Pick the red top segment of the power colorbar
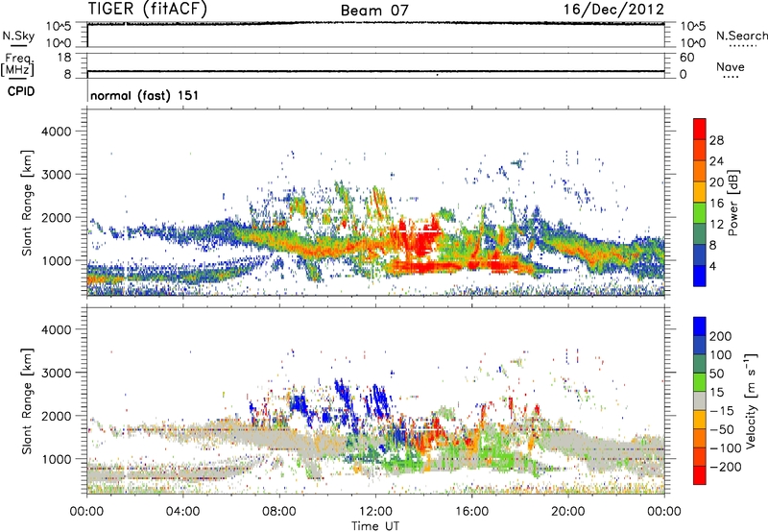 click(x=700, y=129)
